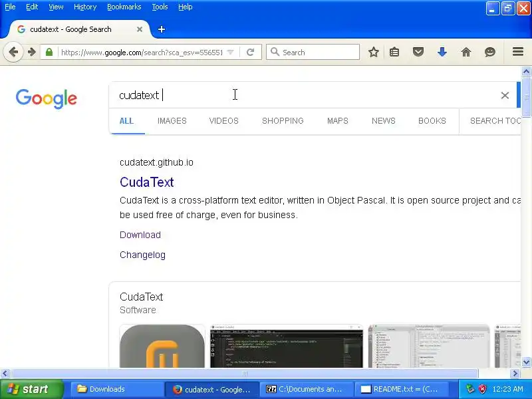The image size is (532, 399).
Task: Click the green padlock site identity icon
Action: tap(49, 53)
